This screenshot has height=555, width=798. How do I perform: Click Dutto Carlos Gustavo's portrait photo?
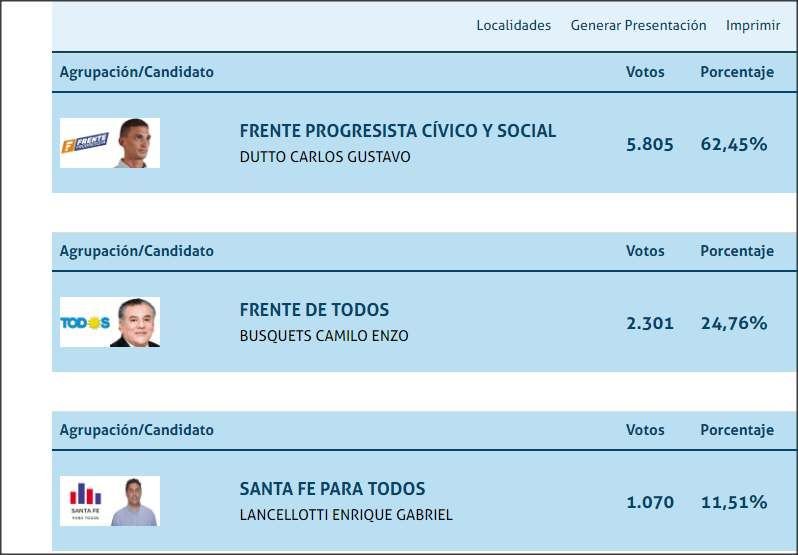click(x=135, y=143)
